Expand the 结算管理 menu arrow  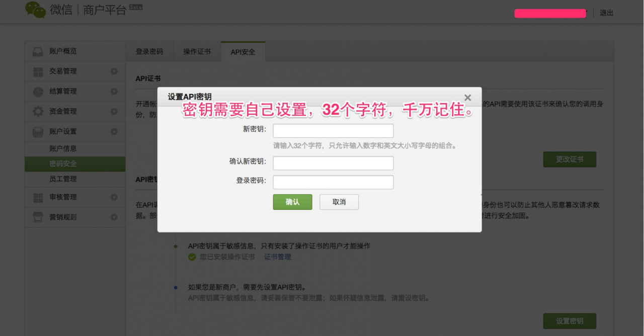[114, 92]
